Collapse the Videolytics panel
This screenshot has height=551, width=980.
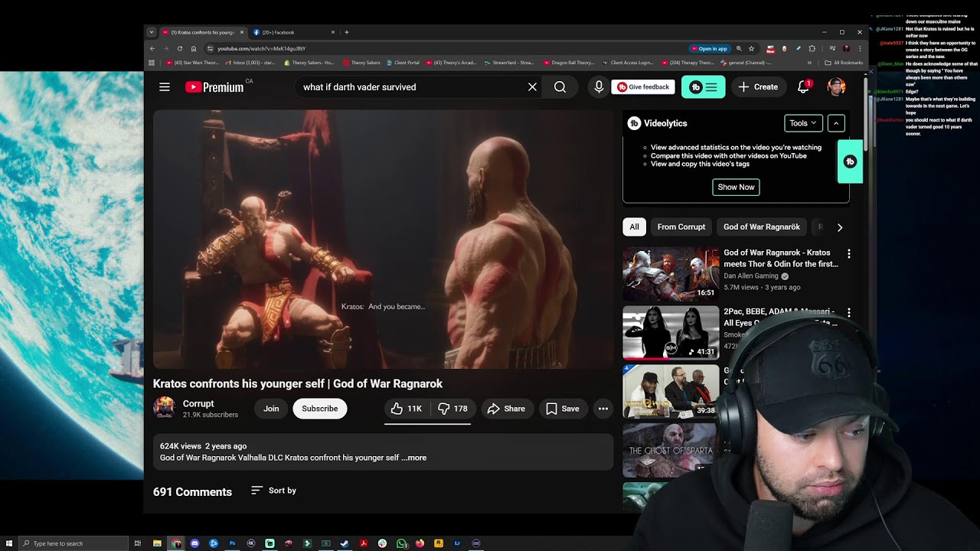(x=836, y=123)
